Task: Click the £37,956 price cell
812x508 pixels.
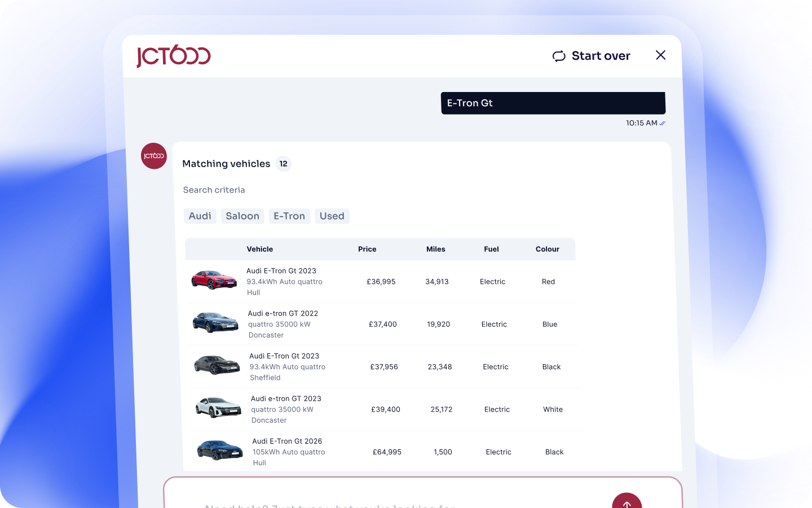Action: click(384, 367)
